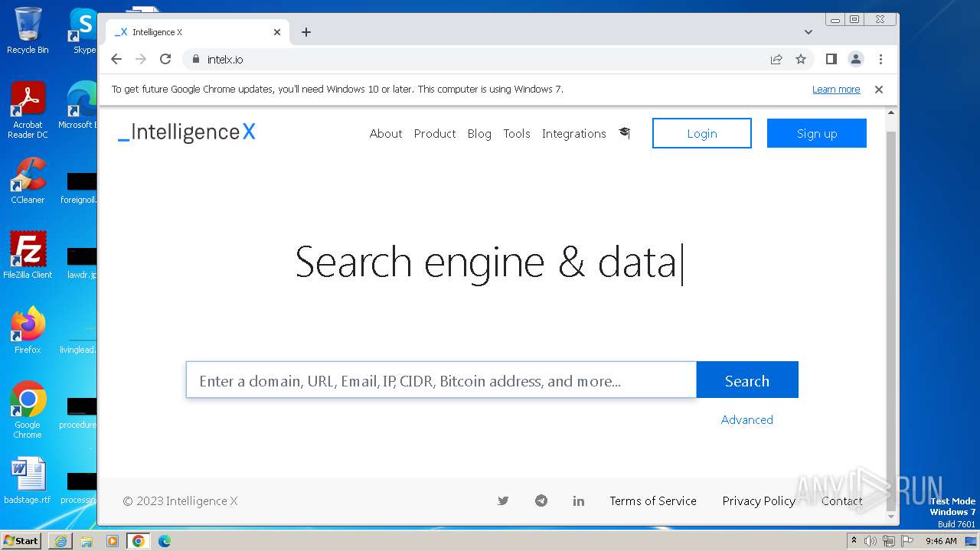
Task: Reload the intelx.io page
Action: click(165, 59)
